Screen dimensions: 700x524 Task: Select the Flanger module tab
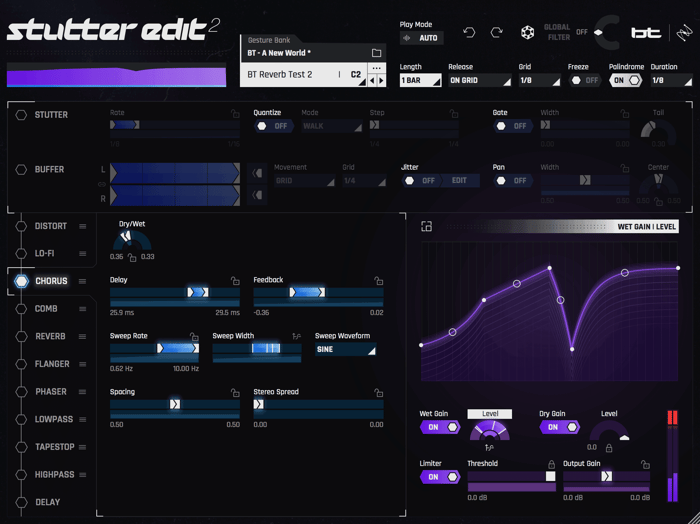pos(52,364)
